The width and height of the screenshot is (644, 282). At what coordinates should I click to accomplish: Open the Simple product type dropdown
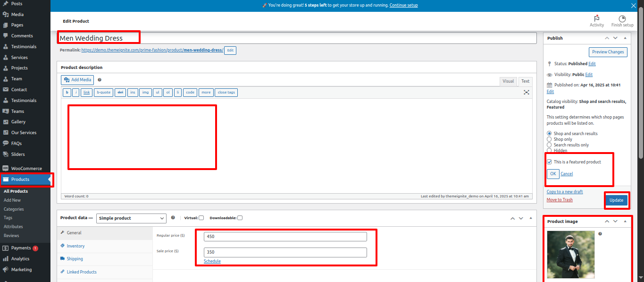pyautogui.click(x=131, y=218)
